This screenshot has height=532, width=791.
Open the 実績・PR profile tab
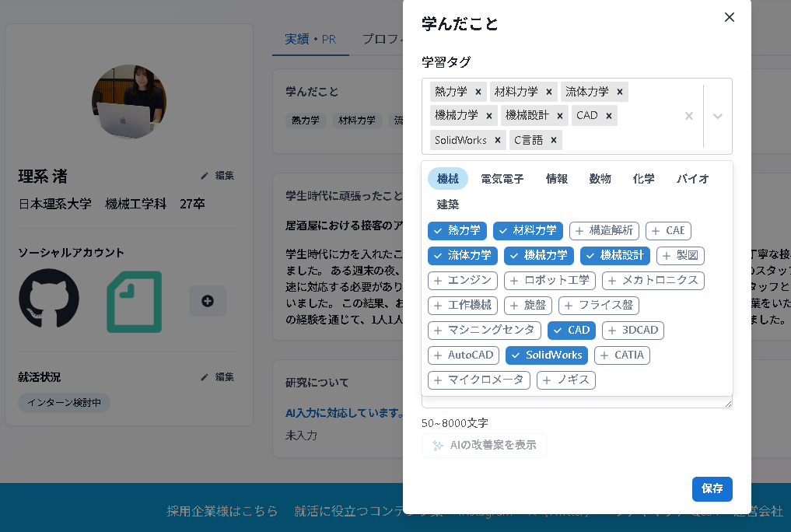[310, 40]
